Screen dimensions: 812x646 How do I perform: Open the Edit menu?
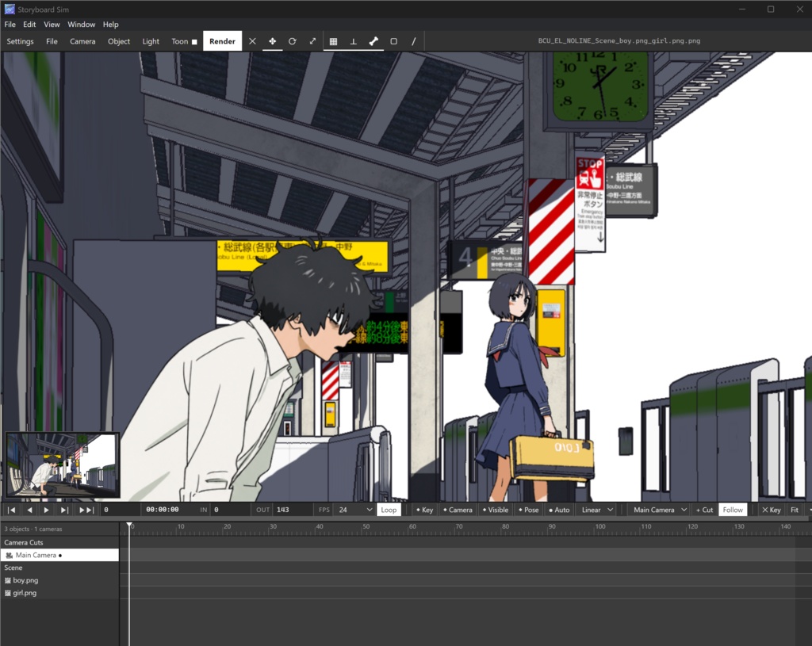[x=29, y=25]
